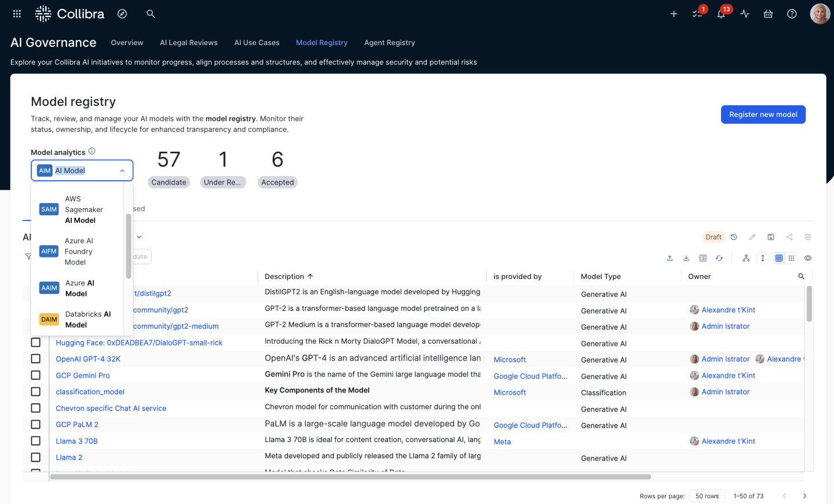Open the notifications bell with 13 alerts
Screen dimensions: 834x504
721,14
